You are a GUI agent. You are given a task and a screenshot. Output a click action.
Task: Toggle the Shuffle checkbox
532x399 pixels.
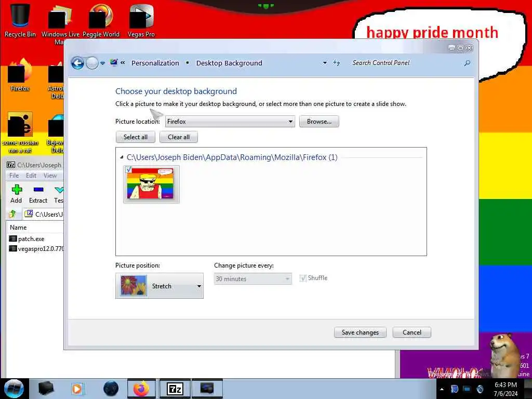303,278
